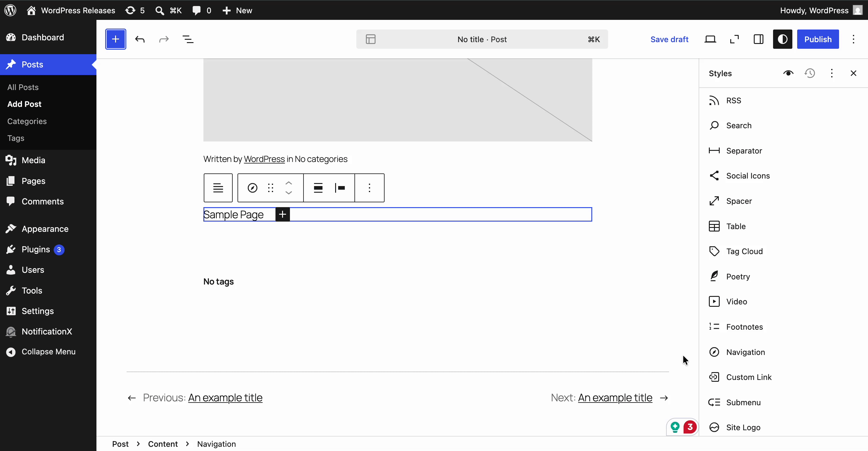Open Styles panel more actions menu
The width and height of the screenshot is (868, 451).
pyautogui.click(x=832, y=73)
